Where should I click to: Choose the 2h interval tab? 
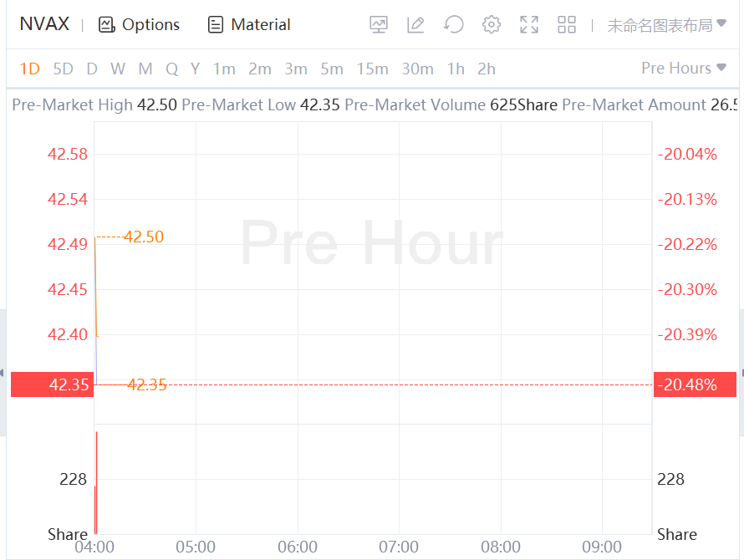487,69
